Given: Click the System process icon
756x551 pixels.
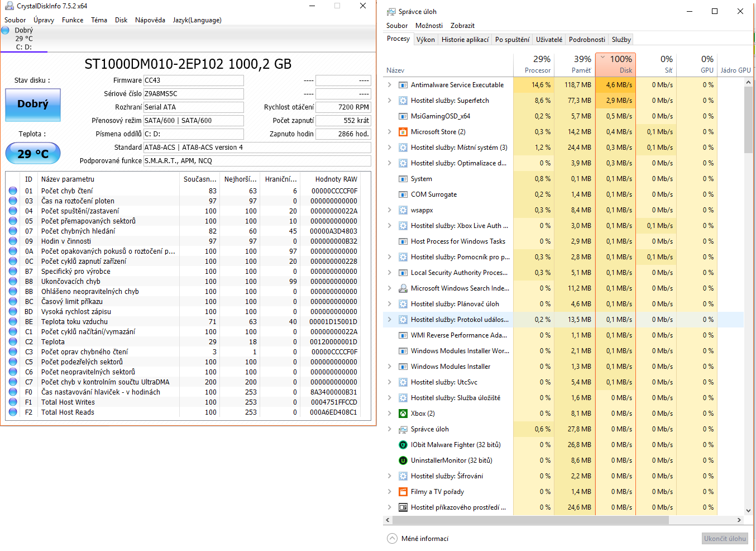Looking at the screenshot, I should click(x=403, y=179).
